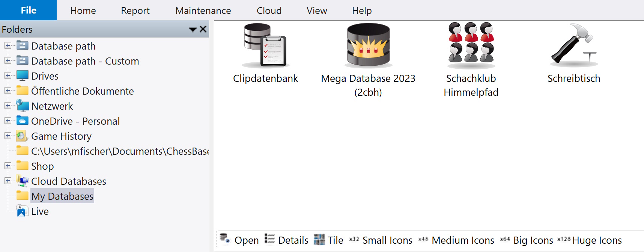Select the Game History tree label
Viewport: 644px width, 252px height.
pyautogui.click(x=61, y=136)
